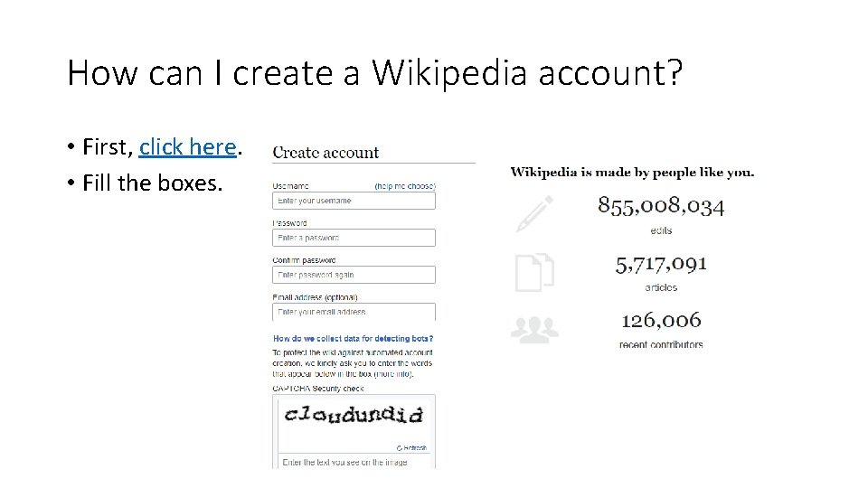Click the 5,717,091 articles count

(661, 264)
